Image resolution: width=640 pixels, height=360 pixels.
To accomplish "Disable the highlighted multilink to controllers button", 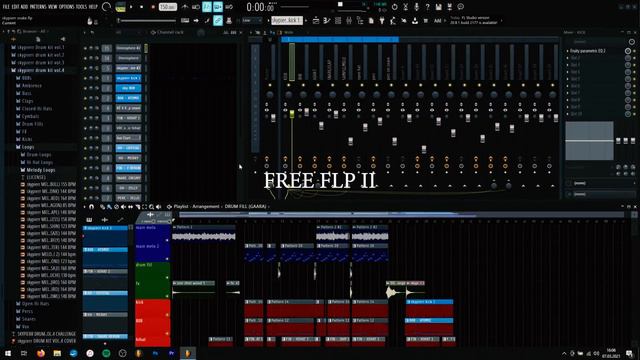I will (218, 20).
